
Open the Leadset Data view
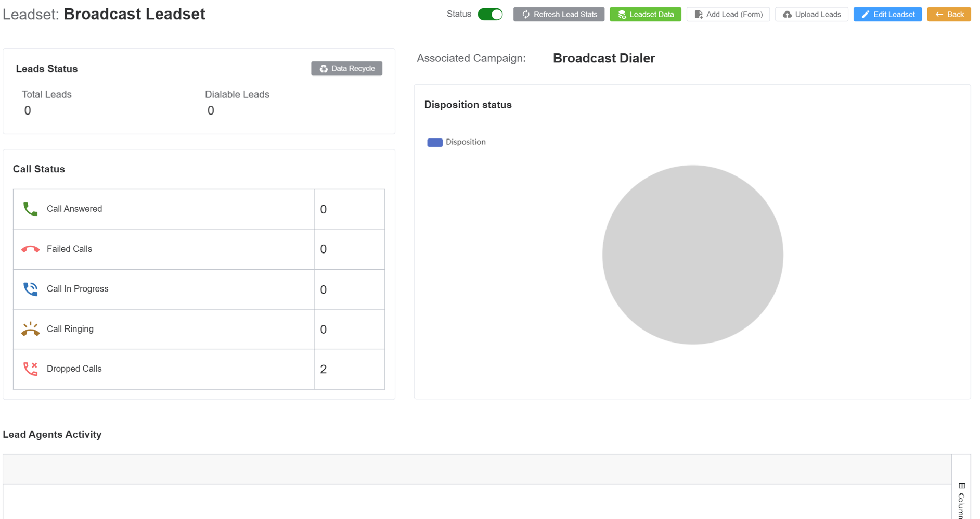click(x=645, y=15)
